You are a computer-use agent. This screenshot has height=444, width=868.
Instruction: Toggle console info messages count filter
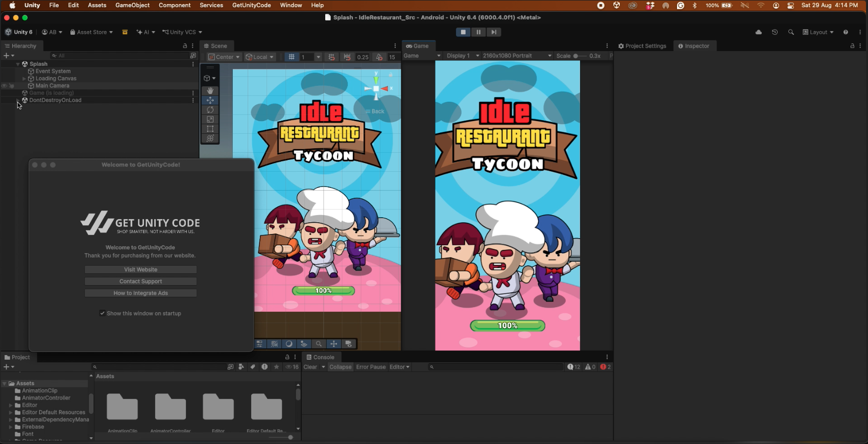tap(574, 367)
